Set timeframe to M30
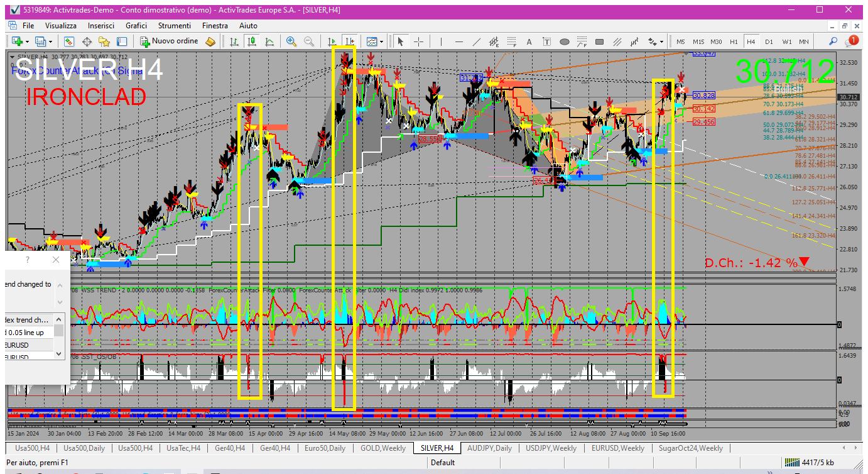The width and height of the screenshot is (868, 474). point(716,41)
